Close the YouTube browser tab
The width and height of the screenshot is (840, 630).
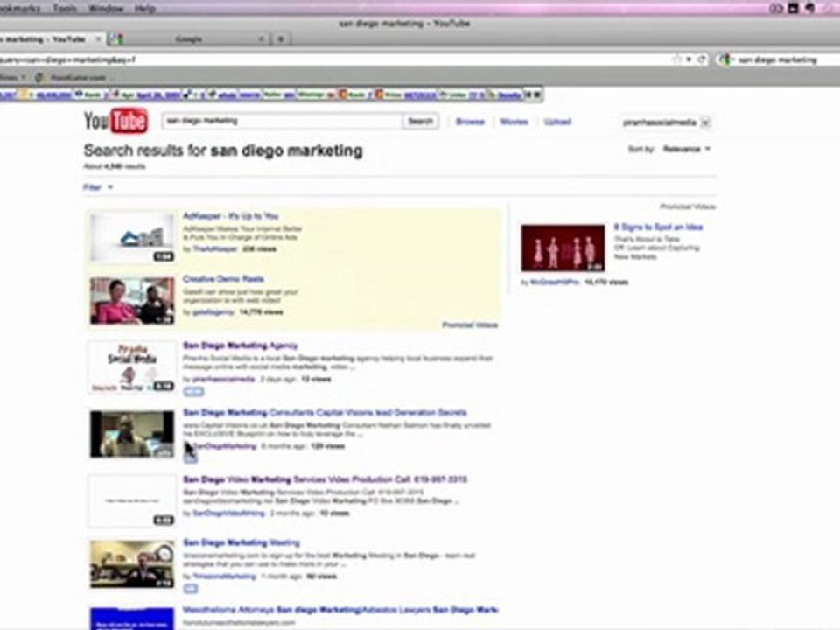tap(98, 39)
